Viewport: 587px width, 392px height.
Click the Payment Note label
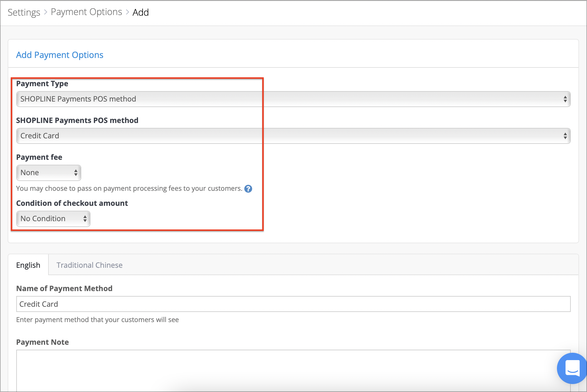coord(43,342)
